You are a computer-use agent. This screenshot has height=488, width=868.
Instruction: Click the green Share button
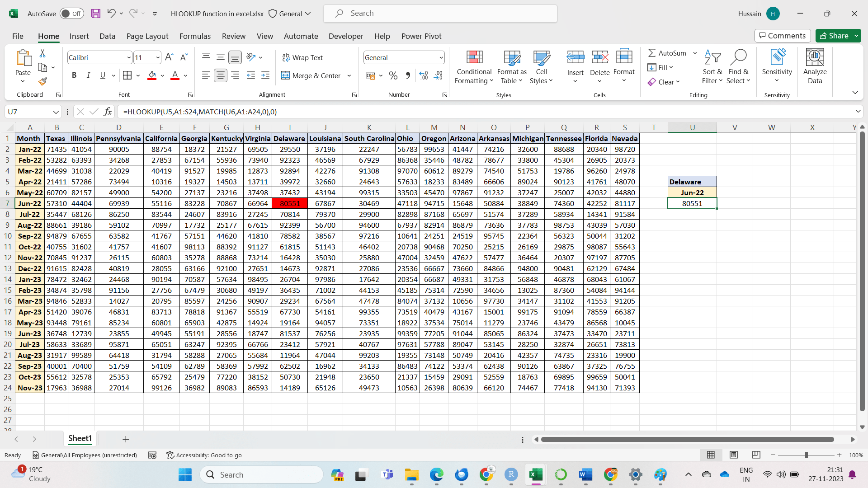pyautogui.click(x=834, y=36)
